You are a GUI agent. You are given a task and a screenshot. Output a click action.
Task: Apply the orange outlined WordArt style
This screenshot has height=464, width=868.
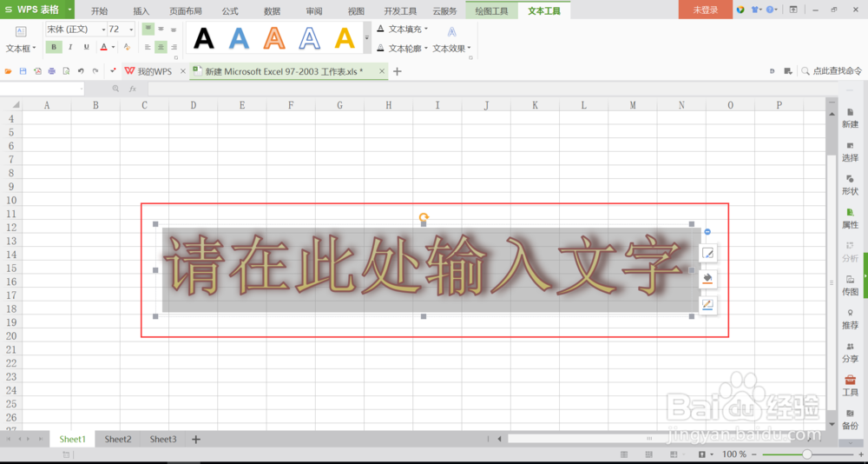coord(274,37)
